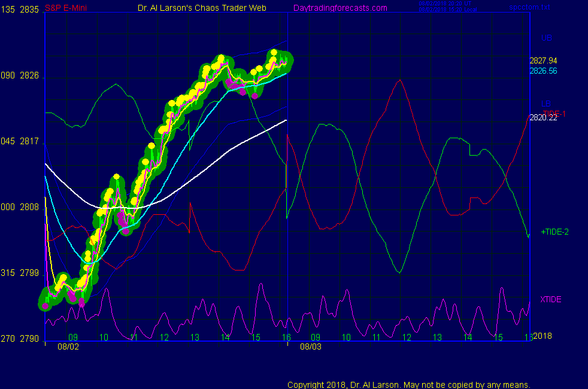This screenshot has height=389, width=588.
Task: Click the 'UB' upper band label
Action: point(546,38)
